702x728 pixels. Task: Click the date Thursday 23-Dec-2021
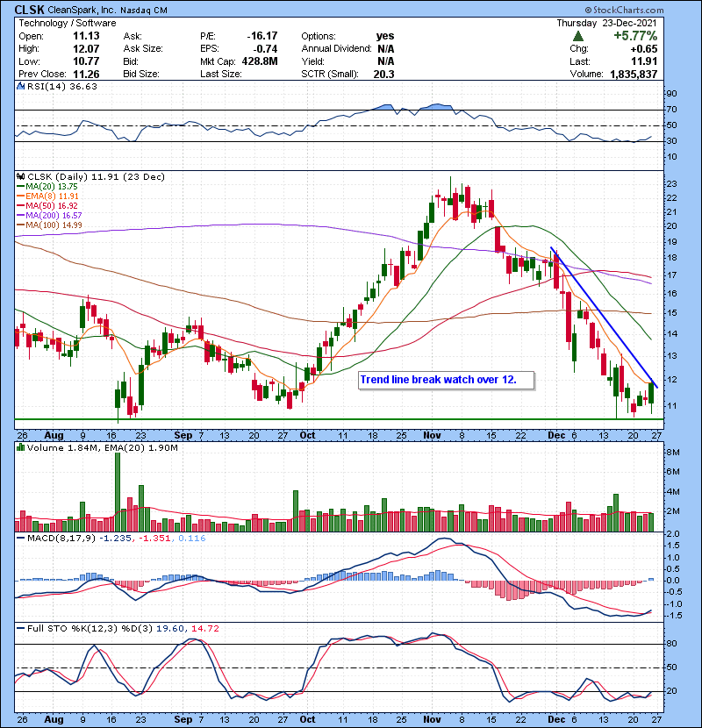click(606, 23)
